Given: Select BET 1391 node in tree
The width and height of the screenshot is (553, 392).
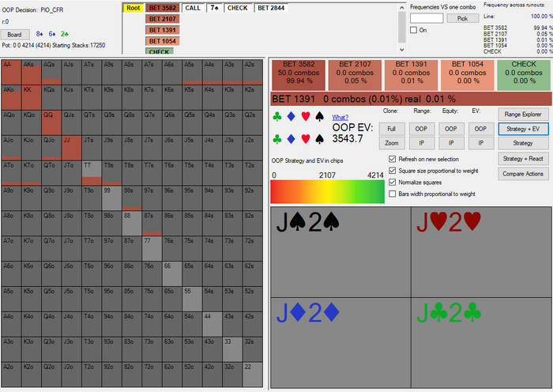Looking at the screenshot, I should tap(163, 30).
